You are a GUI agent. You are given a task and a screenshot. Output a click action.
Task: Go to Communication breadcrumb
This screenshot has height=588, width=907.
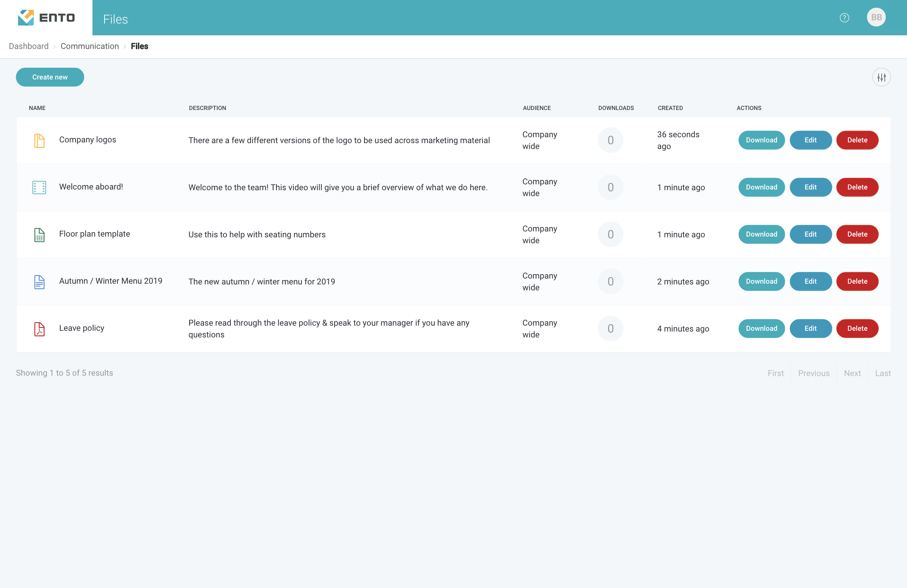tap(89, 46)
